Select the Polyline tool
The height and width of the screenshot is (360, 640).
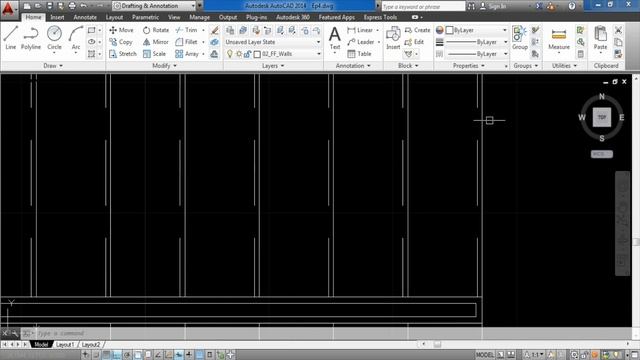[31, 38]
